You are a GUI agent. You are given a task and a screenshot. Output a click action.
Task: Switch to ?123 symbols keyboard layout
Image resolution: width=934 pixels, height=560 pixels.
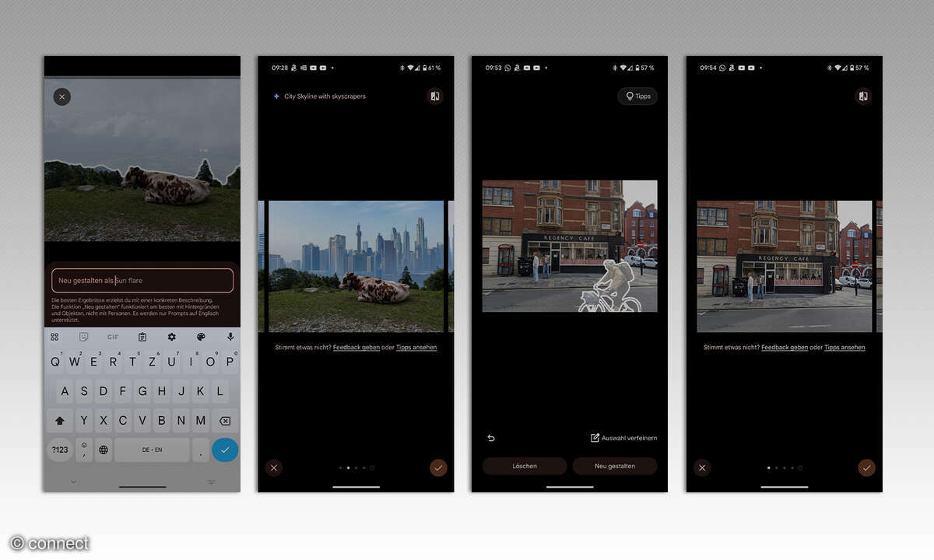click(60, 450)
